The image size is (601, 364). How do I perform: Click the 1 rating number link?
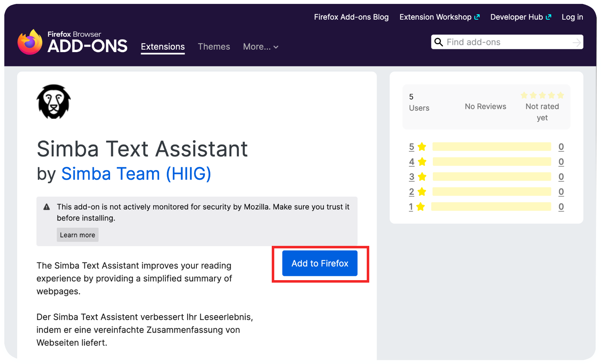coord(411,207)
